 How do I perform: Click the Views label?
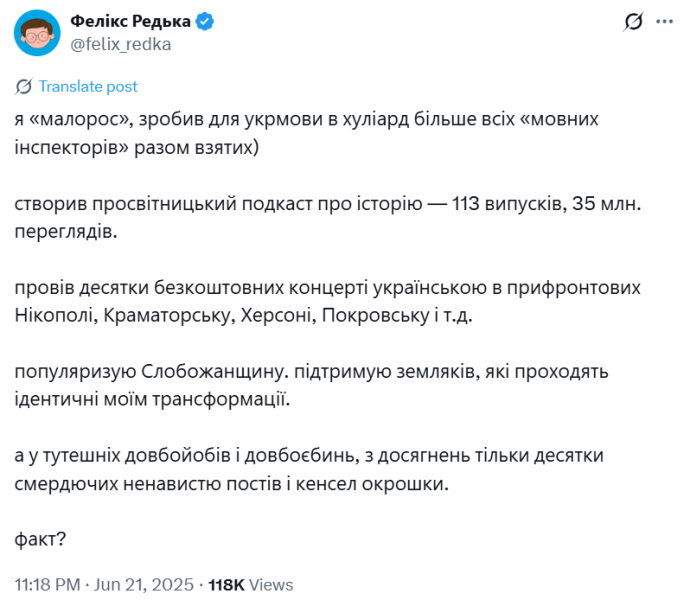coord(275,584)
